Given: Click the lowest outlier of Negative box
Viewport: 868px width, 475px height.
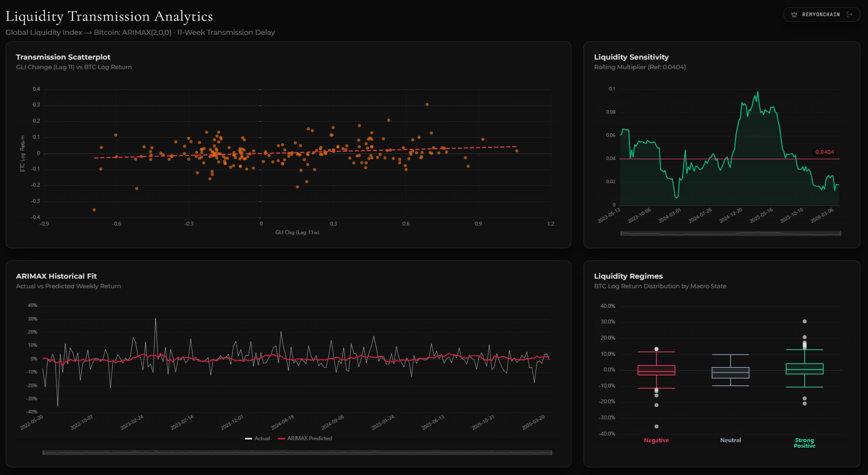Looking at the screenshot, I should [656, 427].
